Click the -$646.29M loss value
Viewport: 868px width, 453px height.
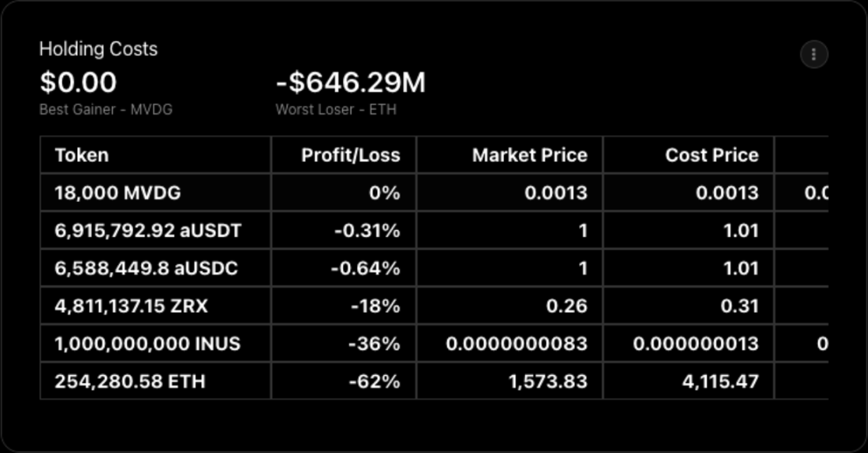(x=351, y=83)
